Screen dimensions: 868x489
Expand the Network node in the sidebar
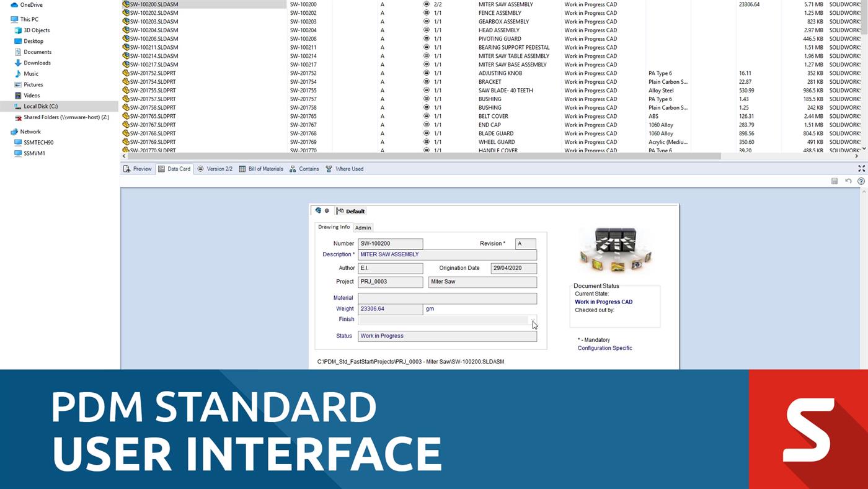click(x=6, y=132)
